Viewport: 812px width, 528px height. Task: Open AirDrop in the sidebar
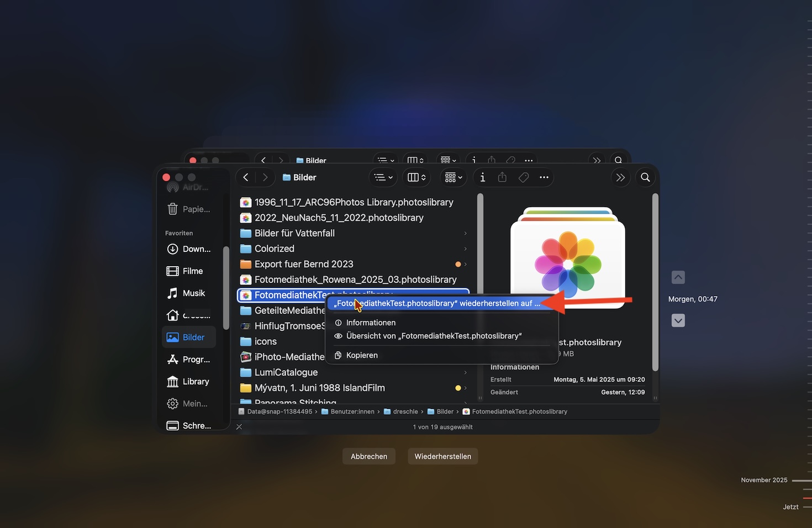click(x=188, y=188)
